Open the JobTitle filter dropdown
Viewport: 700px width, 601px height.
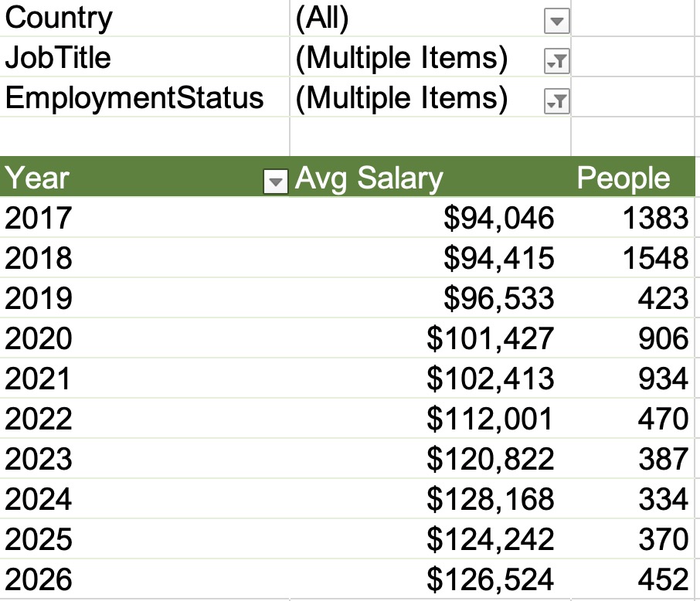coord(556,63)
